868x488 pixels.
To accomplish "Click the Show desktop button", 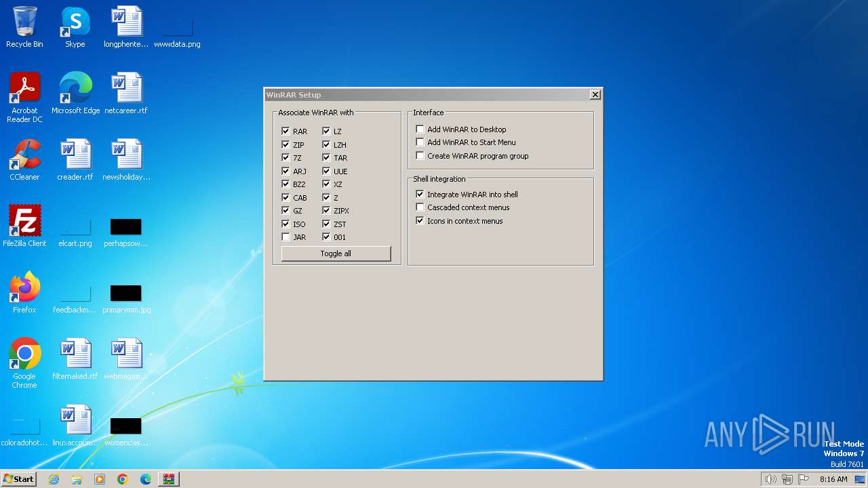I will click(x=861, y=479).
